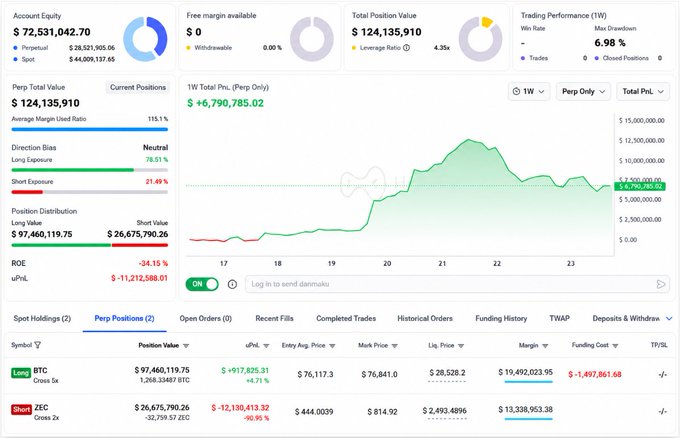680x438 pixels.
Task: Toggle the danmaku ON switch
Action: click(x=202, y=284)
